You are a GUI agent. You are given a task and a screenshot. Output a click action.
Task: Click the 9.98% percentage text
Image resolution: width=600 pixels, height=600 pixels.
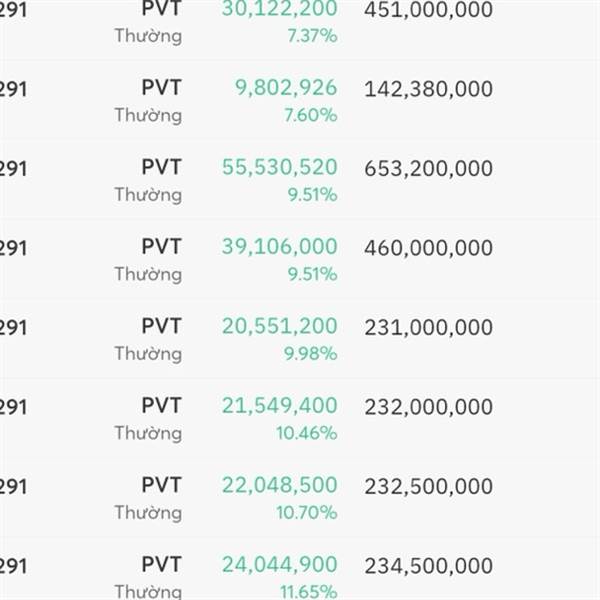(x=311, y=353)
